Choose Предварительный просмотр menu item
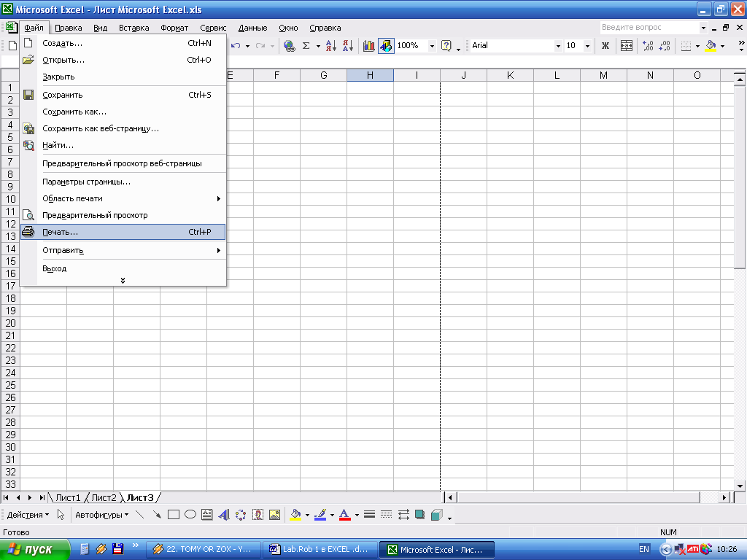 coord(123,215)
